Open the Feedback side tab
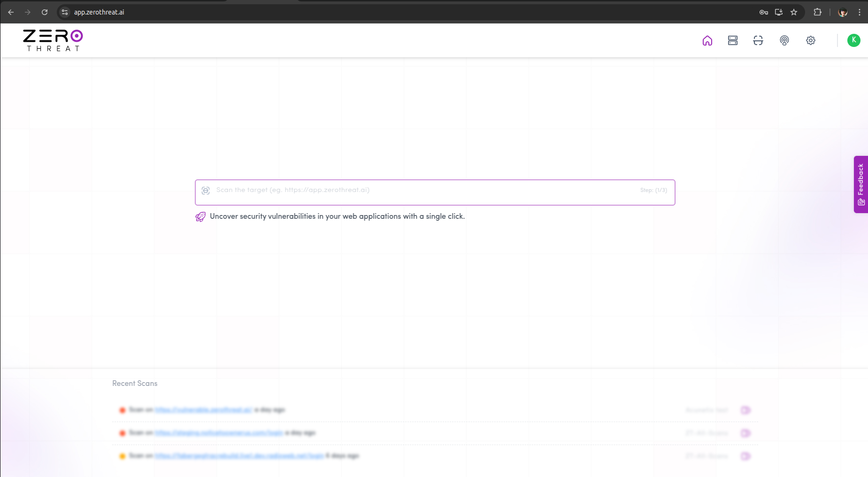 (860, 185)
